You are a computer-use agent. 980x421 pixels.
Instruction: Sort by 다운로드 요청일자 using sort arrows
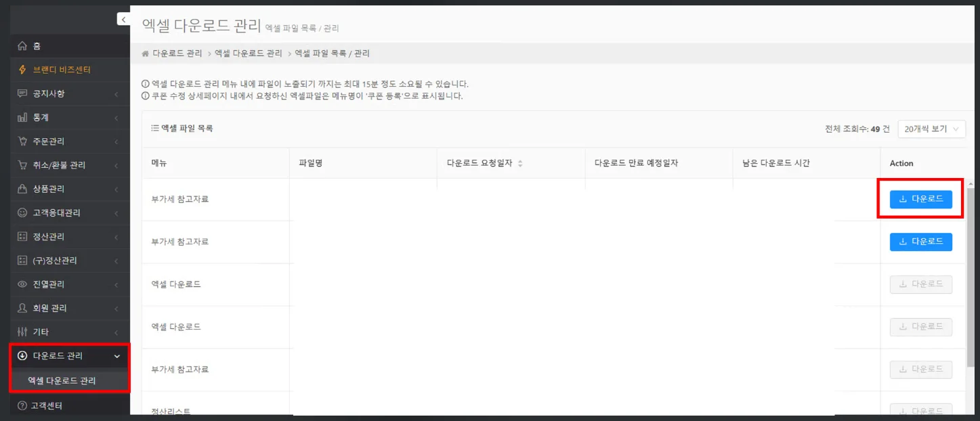pyautogui.click(x=520, y=164)
